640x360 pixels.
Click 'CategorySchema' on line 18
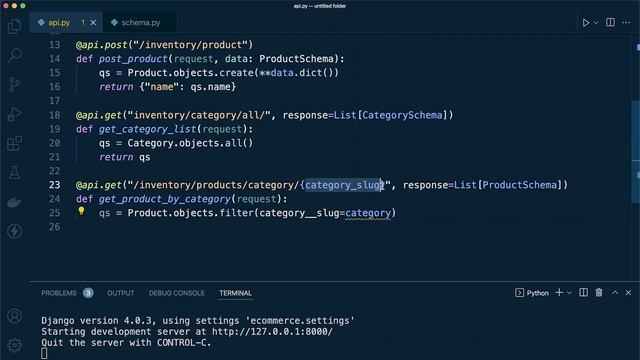402,115
